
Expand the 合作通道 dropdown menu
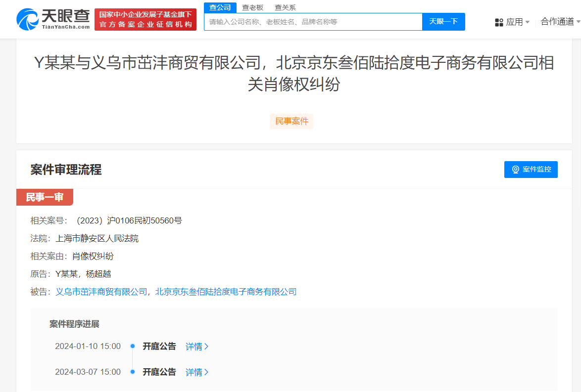[560, 22]
